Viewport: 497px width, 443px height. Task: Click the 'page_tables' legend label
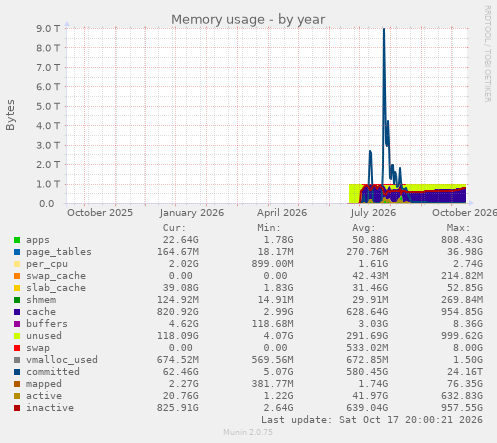[59, 252]
